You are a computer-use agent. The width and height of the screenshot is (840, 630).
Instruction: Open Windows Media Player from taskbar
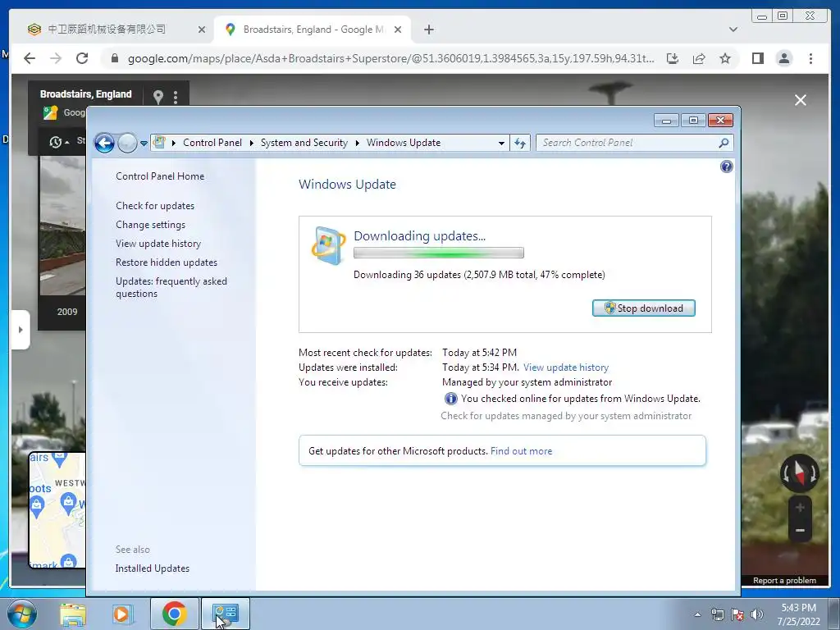[122, 614]
